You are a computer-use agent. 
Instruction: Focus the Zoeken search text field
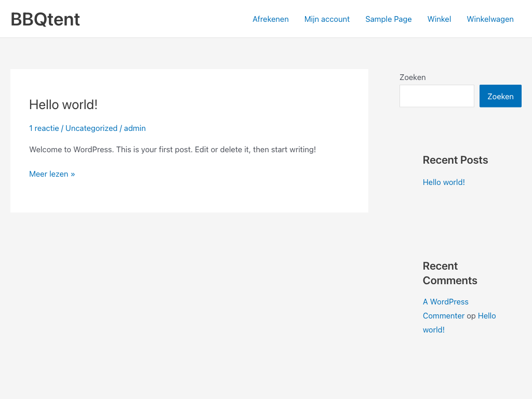click(436, 96)
